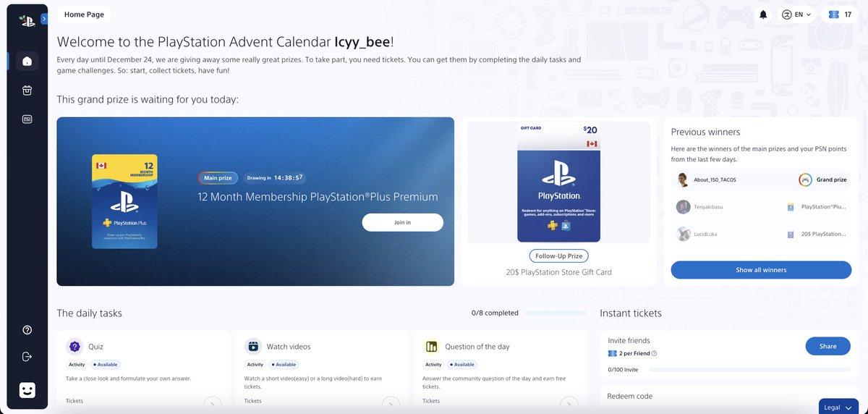
Task: Click winner Teriyakibasu avatar
Action: coord(683,207)
